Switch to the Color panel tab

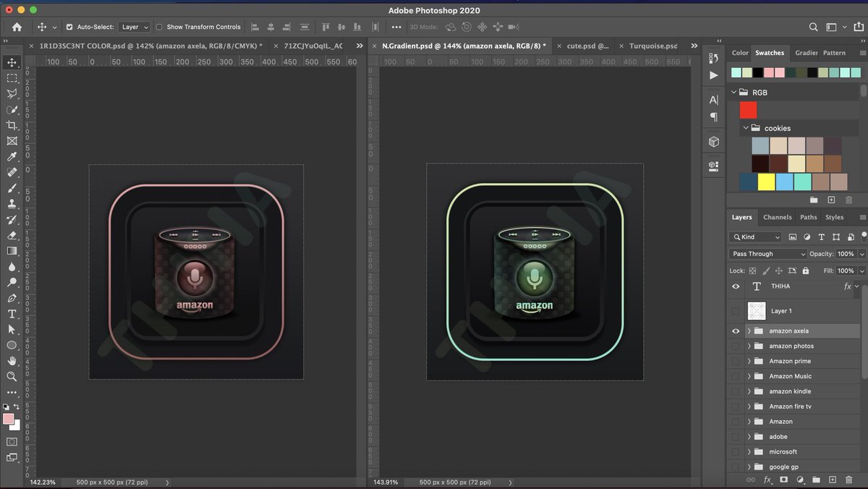(x=740, y=53)
